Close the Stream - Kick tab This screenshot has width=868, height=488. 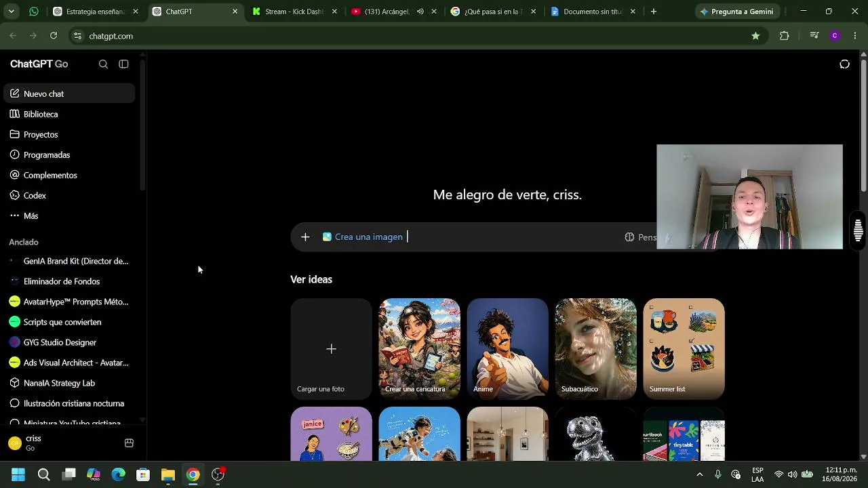click(334, 12)
